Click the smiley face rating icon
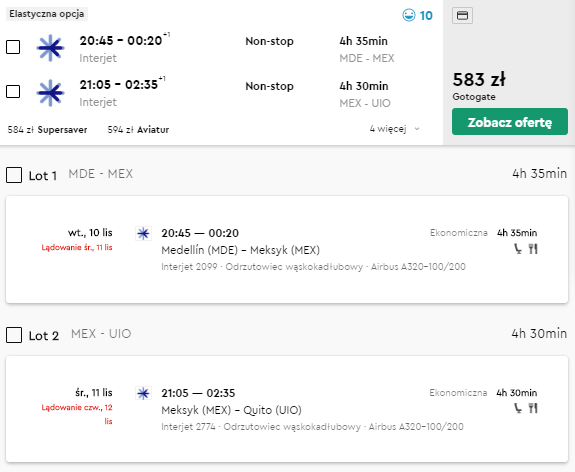575x472 pixels. point(409,15)
